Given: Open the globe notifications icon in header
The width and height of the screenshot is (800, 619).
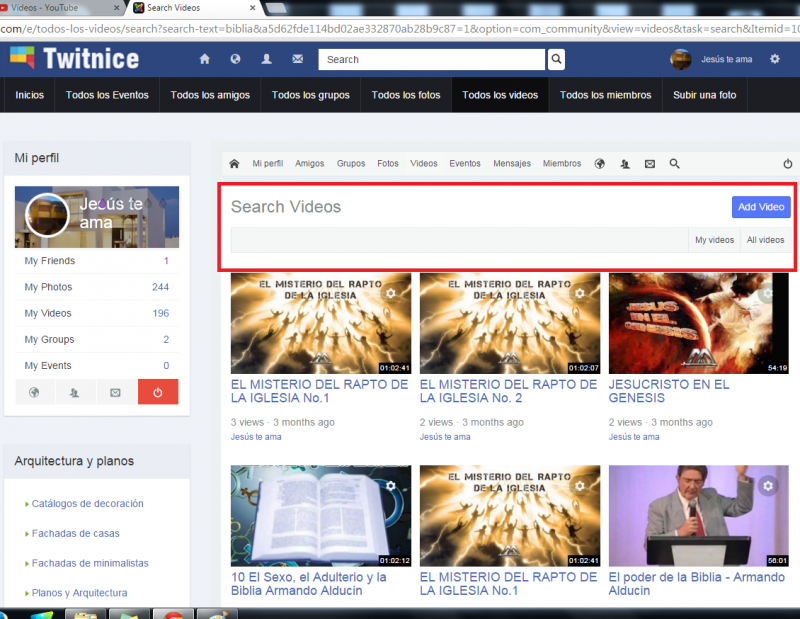Looking at the screenshot, I should [235, 59].
